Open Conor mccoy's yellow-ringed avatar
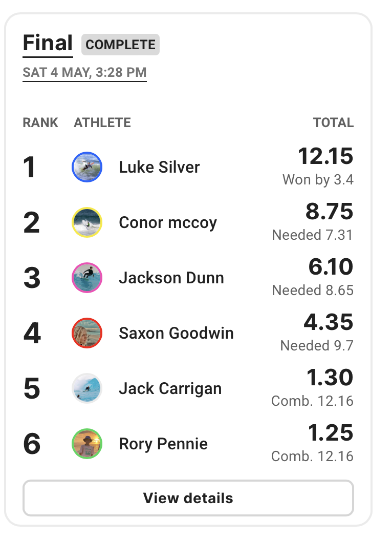Screen dimensions: 392x539 click(x=87, y=222)
